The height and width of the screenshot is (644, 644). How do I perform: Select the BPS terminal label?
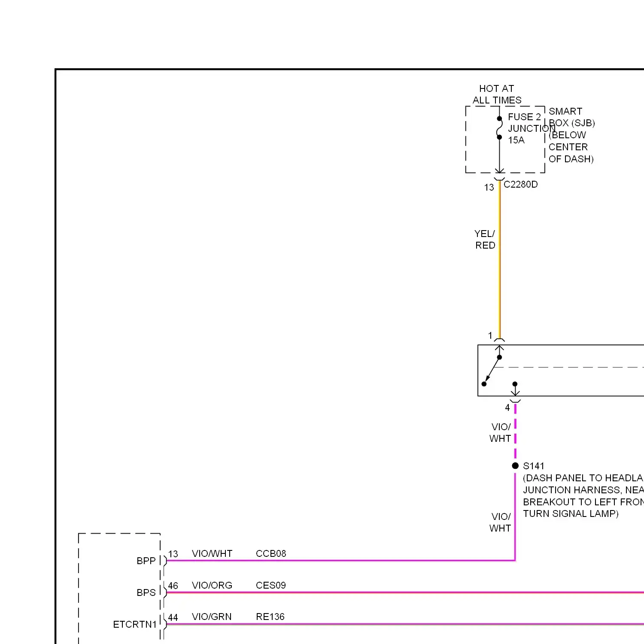click(x=146, y=592)
